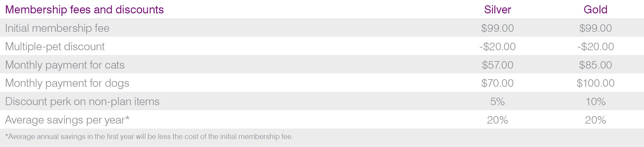Click the $70.00 Silver dog payment
This screenshot has width=644, height=147.
[x=497, y=83]
